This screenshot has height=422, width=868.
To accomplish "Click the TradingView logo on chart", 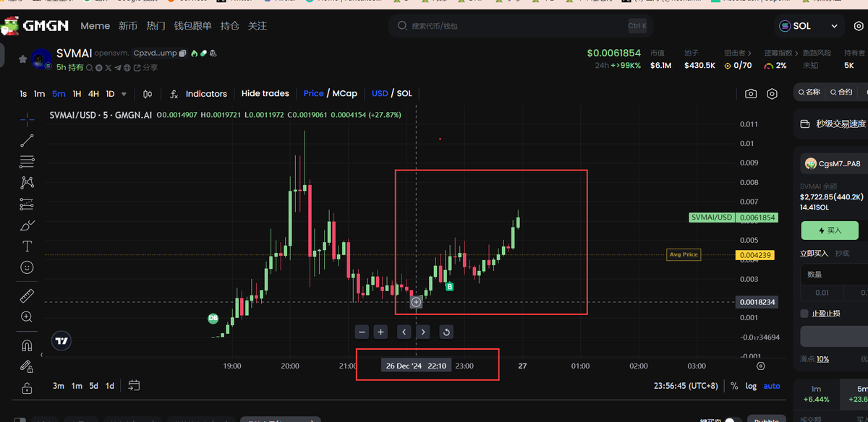I will click(x=61, y=341).
